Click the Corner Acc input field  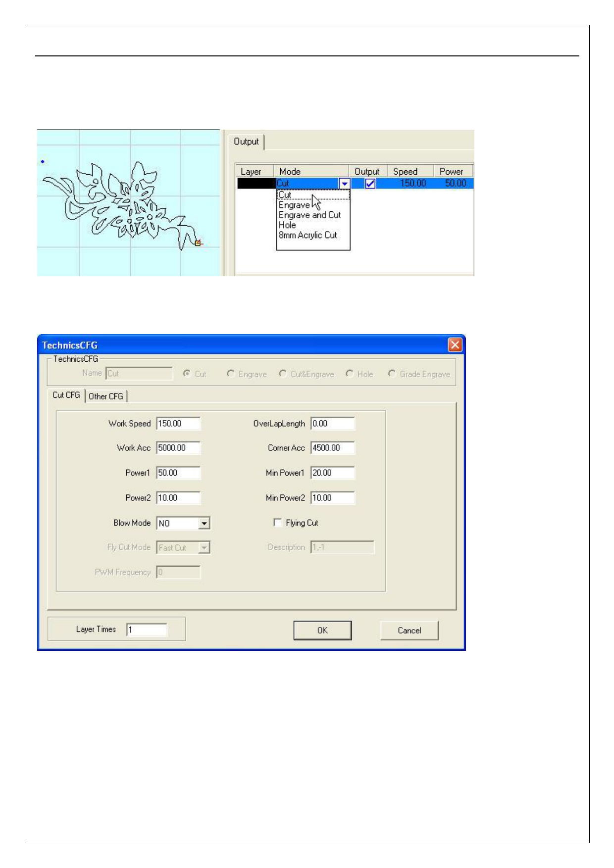click(332, 448)
